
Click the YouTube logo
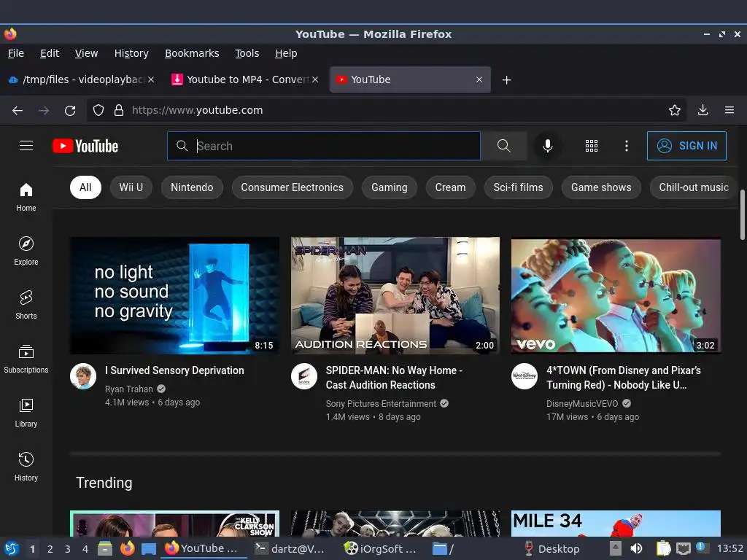click(85, 146)
